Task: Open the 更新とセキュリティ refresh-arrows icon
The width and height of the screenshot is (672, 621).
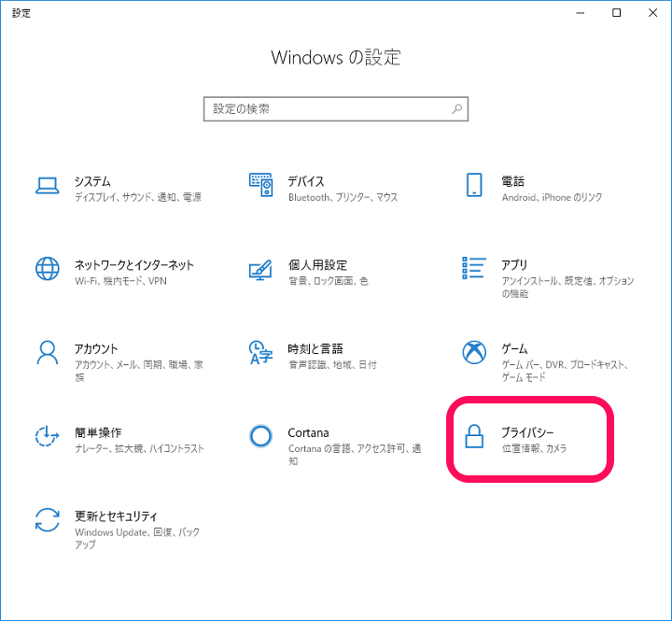Action: (48, 520)
